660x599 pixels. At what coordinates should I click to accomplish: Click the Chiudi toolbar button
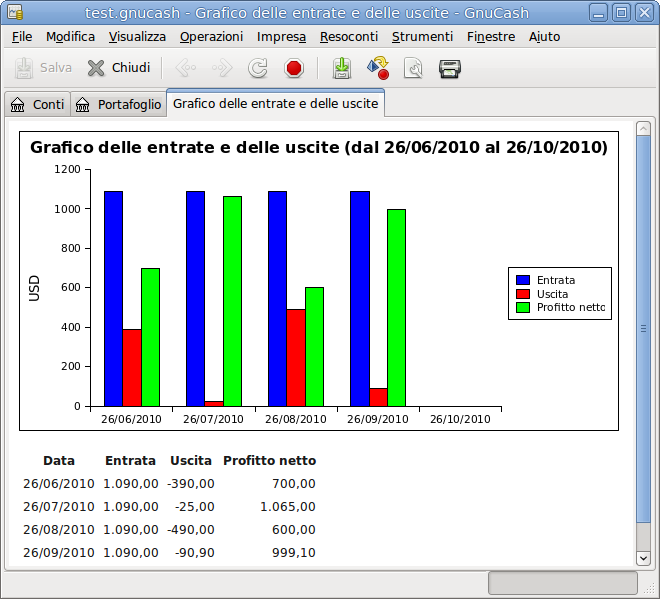118,68
